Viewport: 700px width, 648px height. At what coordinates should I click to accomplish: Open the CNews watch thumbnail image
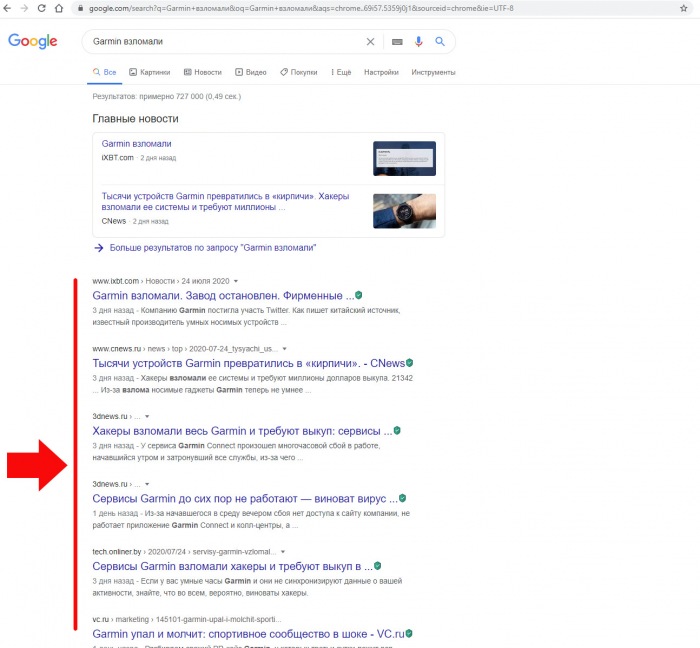[x=404, y=211]
